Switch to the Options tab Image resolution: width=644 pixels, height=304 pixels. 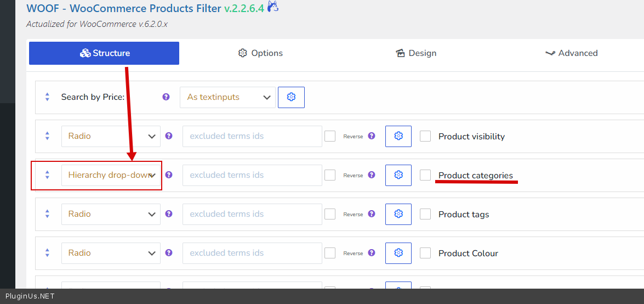pyautogui.click(x=260, y=53)
